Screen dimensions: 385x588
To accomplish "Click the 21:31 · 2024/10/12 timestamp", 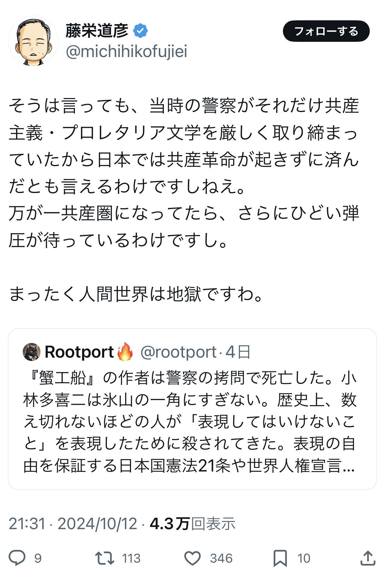I will pos(73,524).
